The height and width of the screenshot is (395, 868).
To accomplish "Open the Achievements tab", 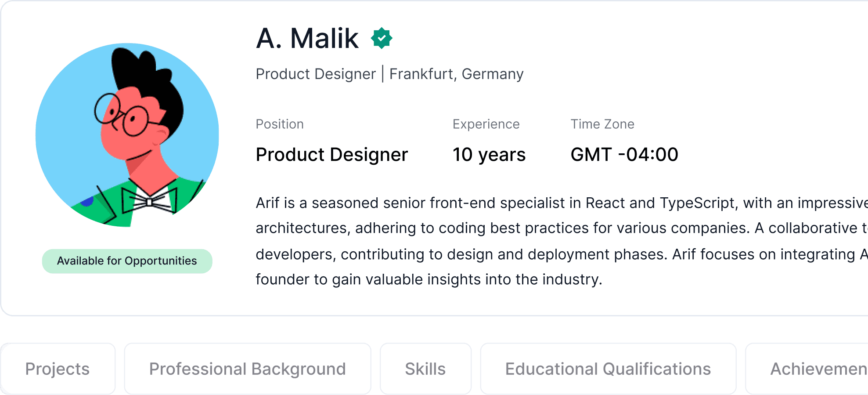I will (x=818, y=369).
